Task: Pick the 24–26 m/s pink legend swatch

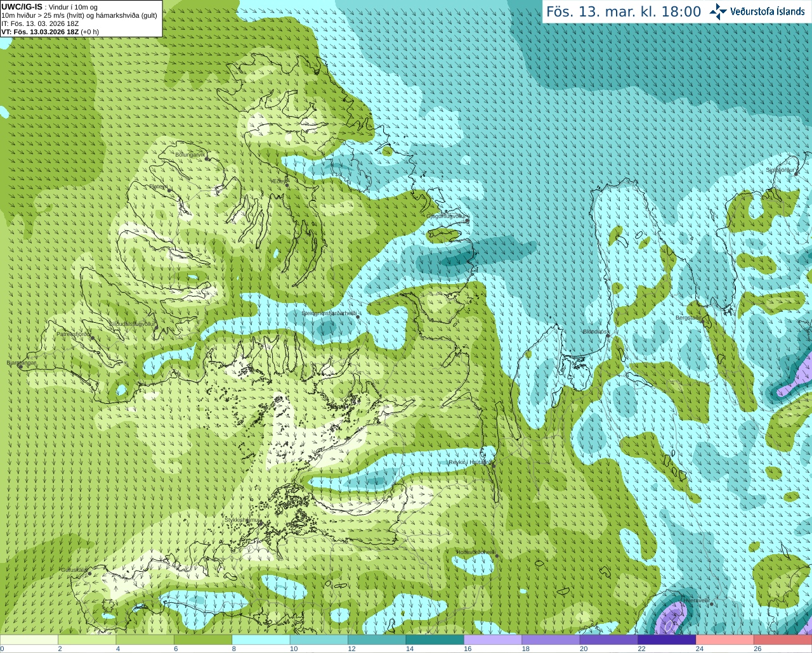Action: (725, 640)
